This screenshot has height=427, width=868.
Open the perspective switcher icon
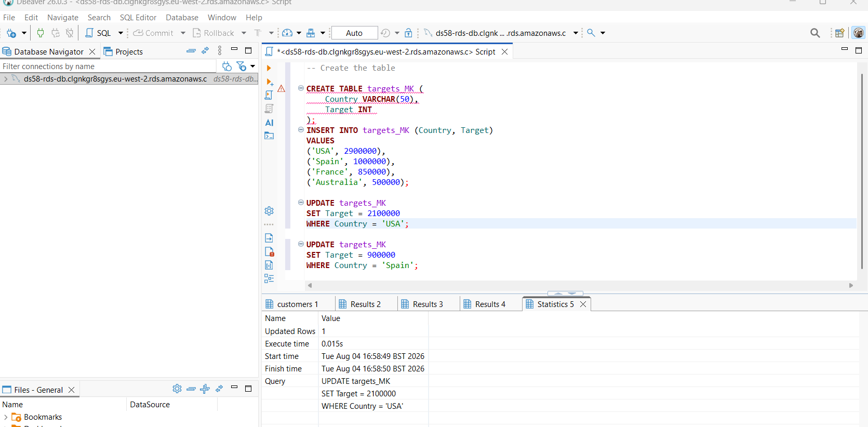(x=839, y=33)
